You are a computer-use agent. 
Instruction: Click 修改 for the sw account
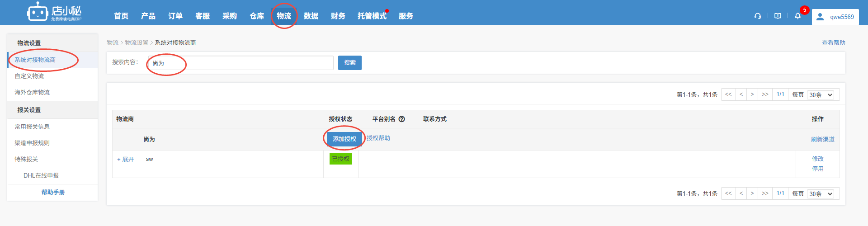coord(818,159)
